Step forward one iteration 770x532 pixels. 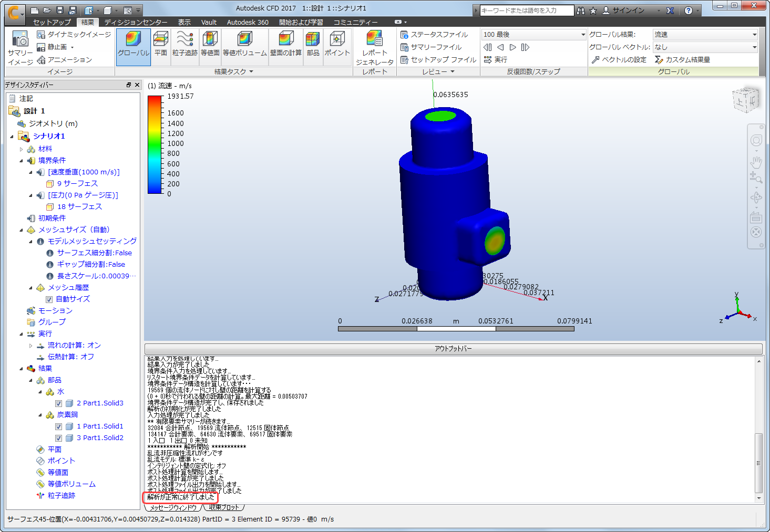[513, 47]
